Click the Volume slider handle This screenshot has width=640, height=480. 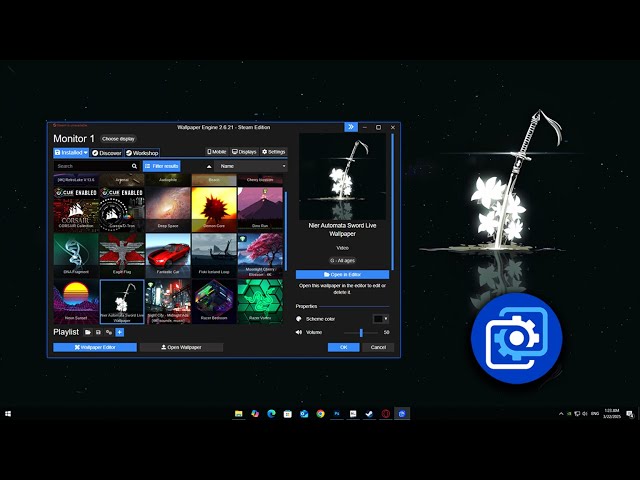[x=361, y=333]
